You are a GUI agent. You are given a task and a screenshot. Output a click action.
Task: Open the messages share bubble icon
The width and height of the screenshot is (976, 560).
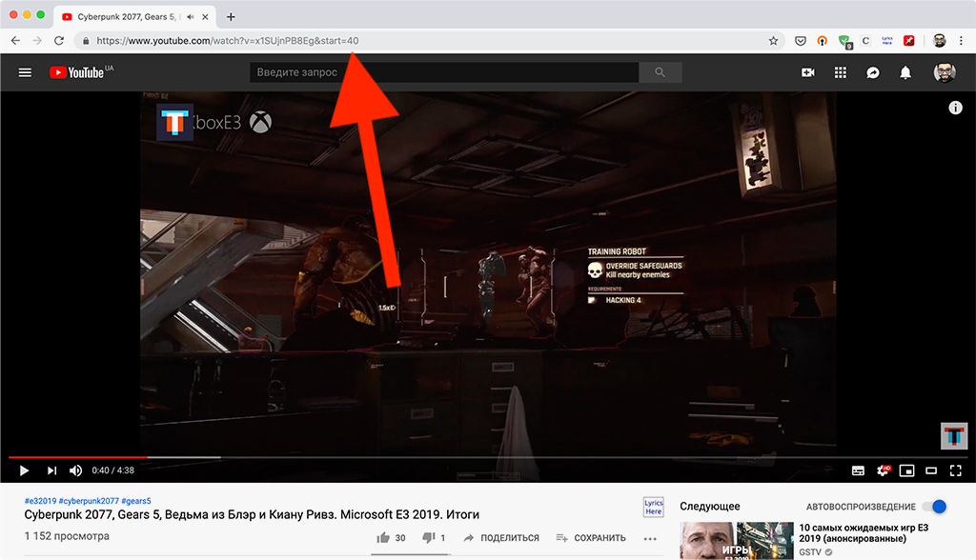coord(873,72)
